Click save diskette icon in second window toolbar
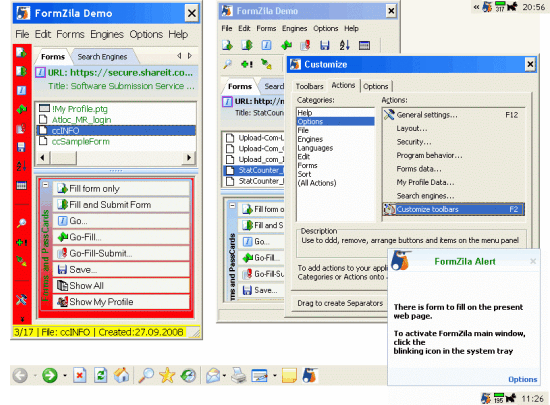The image size is (550, 405). tap(325, 45)
